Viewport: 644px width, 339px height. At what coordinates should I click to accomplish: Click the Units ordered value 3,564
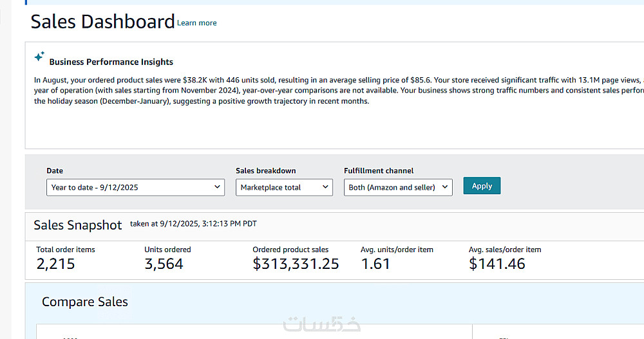[164, 264]
